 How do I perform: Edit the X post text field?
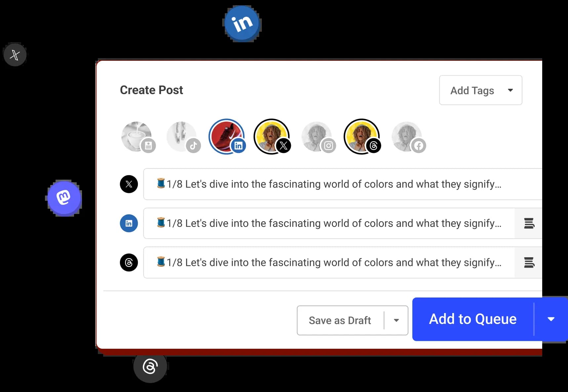(343, 184)
